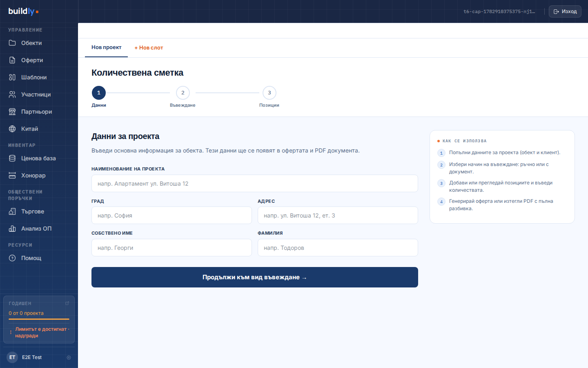This screenshot has height=368, width=588.
Task: Click the 0 от 0 проекта text
Action: tap(26, 313)
